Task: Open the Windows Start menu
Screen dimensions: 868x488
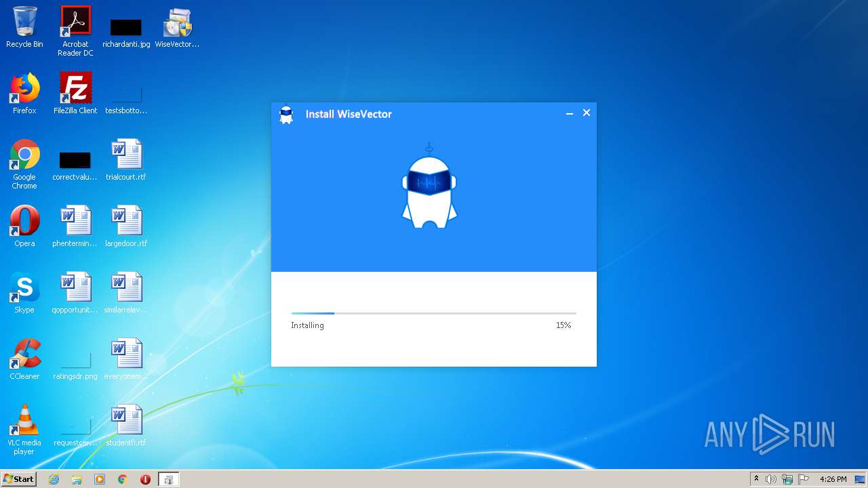Action: point(18,479)
